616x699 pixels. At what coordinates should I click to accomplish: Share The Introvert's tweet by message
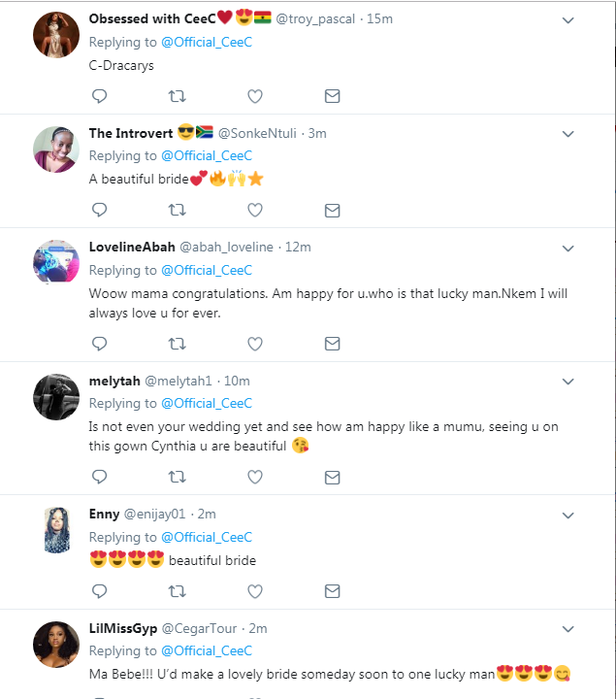point(332,210)
